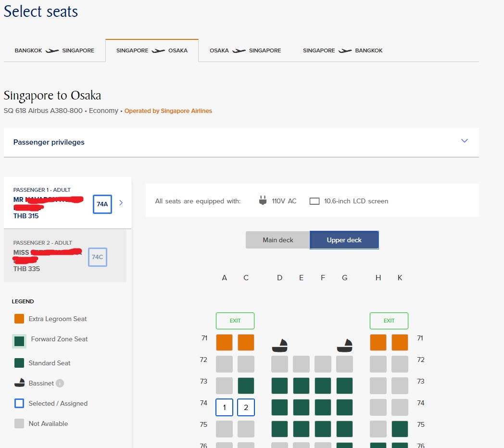Image resolution: width=504 pixels, height=448 pixels.
Task: Click the bassinet icon above seat G
Action: [344, 345]
